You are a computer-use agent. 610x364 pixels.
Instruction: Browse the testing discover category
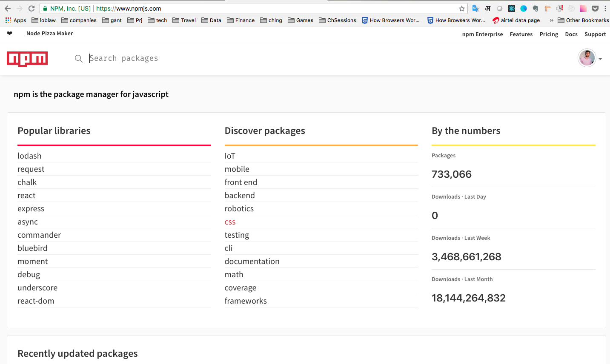[237, 235]
